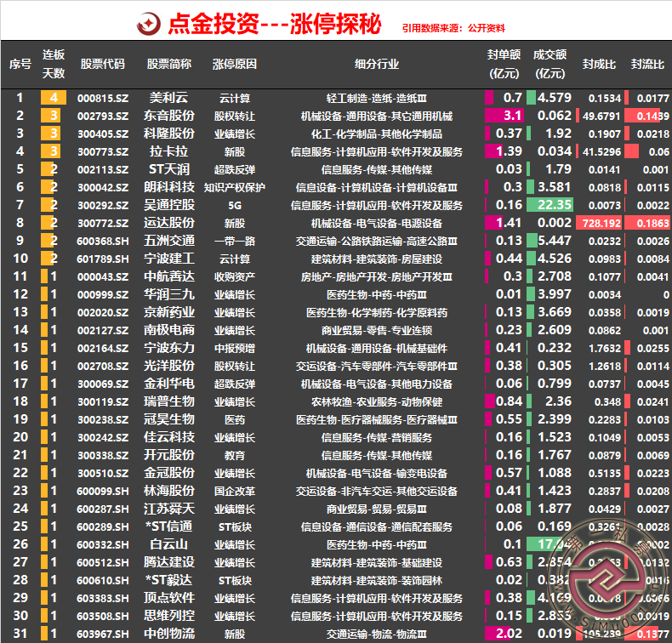Click stock name *ST毅达
Image resolution: width=672 pixels, height=643 pixels.
pyautogui.click(x=169, y=580)
